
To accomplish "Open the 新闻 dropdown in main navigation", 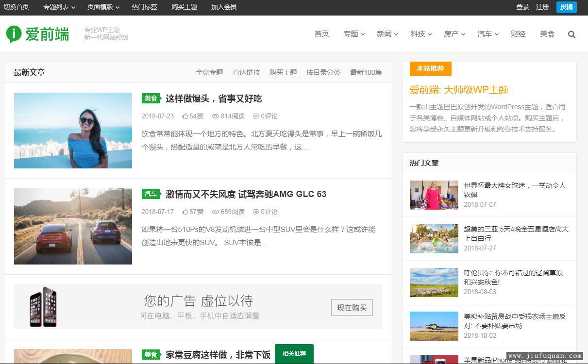I will pos(387,34).
